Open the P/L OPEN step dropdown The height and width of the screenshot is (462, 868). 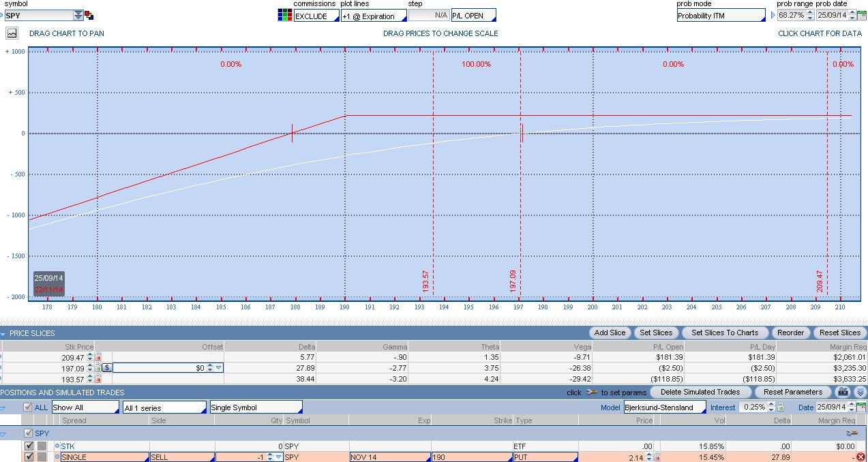[x=473, y=16]
